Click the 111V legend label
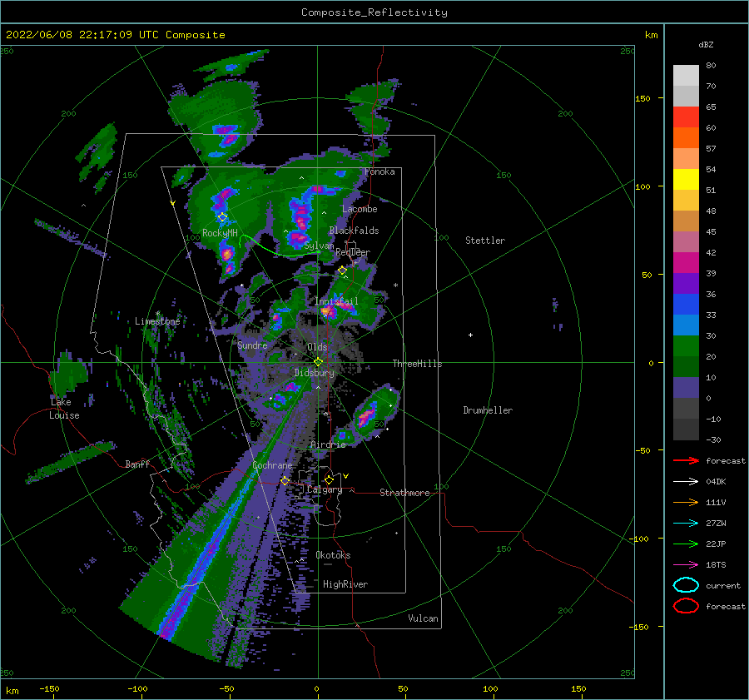The width and height of the screenshot is (749, 700). [x=716, y=502]
